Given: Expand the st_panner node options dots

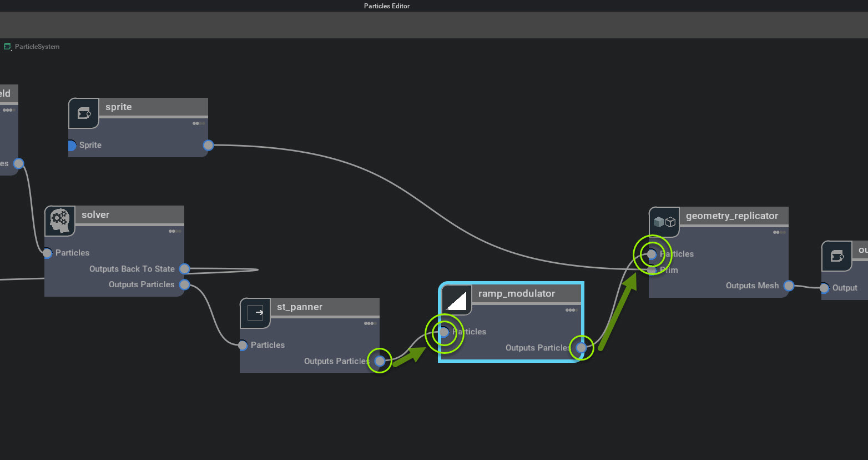Looking at the screenshot, I should pyautogui.click(x=370, y=323).
